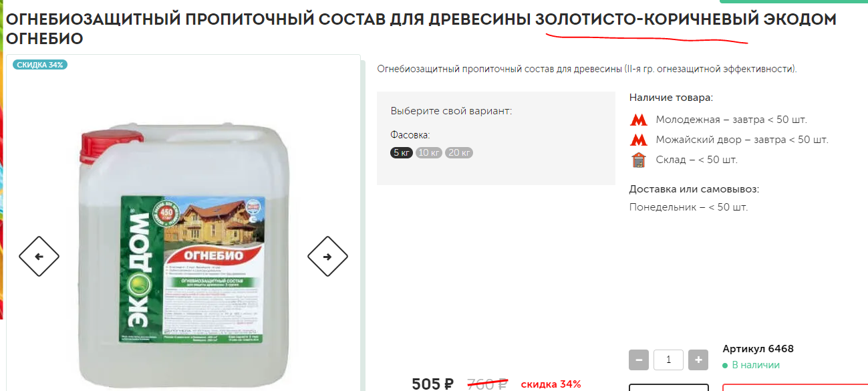Choose the 10 кг packaging option
Screen dimensions: 868x391
(429, 152)
